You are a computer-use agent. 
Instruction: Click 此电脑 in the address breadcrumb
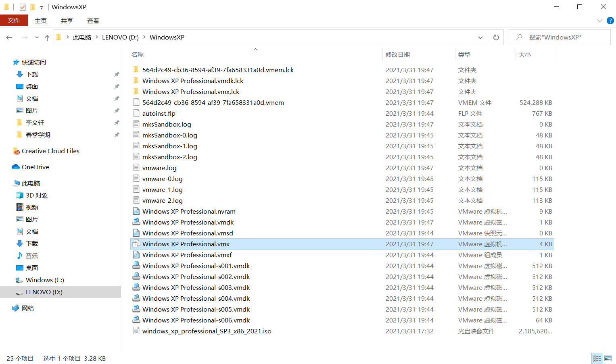(x=82, y=37)
